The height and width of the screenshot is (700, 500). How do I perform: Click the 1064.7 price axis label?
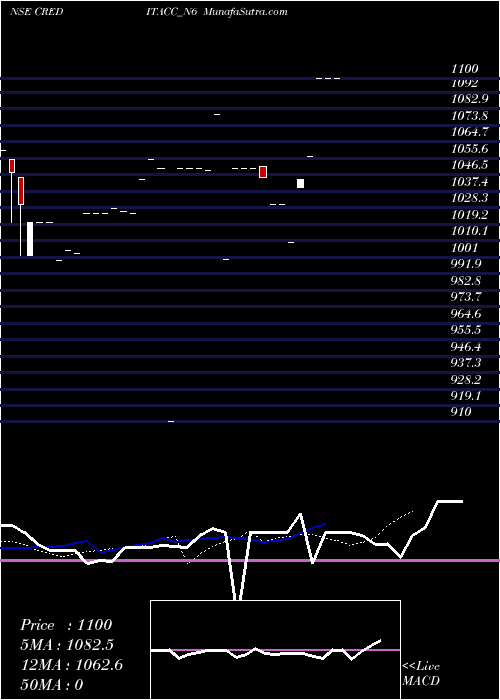469,132
